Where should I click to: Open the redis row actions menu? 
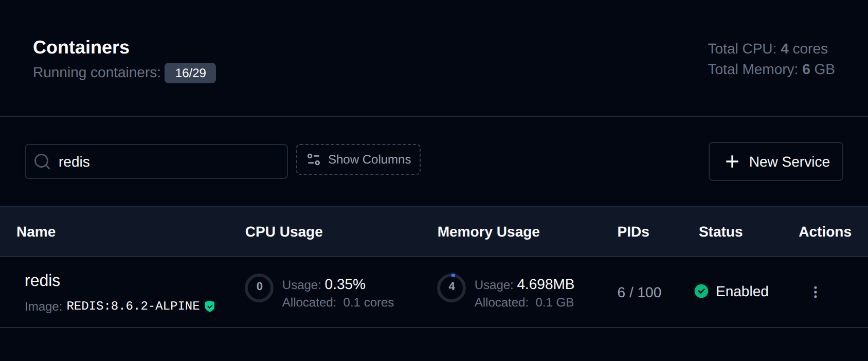tap(815, 292)
